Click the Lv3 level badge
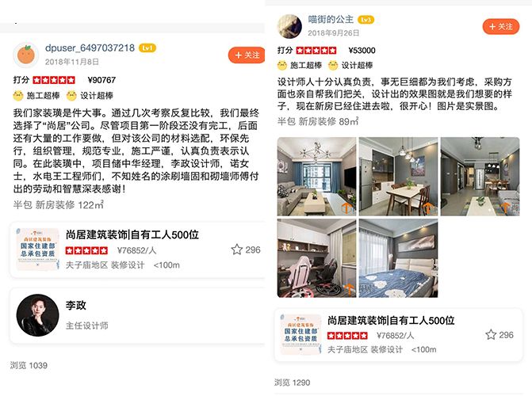 pos(366,20)
